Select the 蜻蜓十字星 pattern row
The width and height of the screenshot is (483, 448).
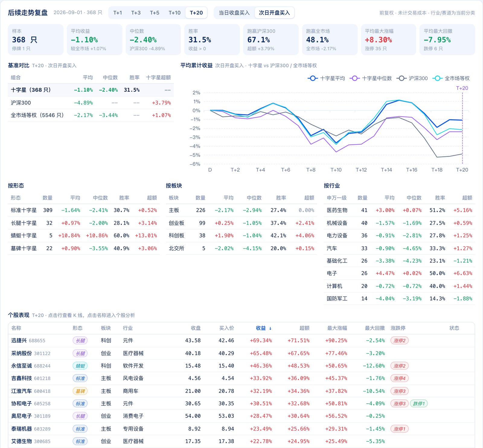(x=84, y=236)
